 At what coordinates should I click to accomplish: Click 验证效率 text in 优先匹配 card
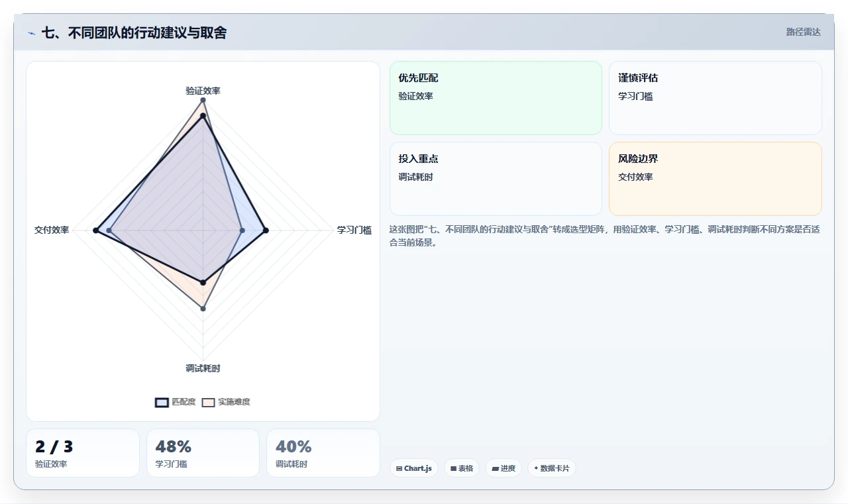[415, 96]
